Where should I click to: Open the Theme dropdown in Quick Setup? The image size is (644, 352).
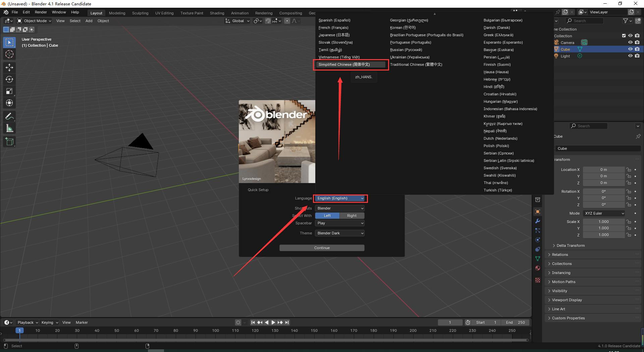tap(339, 233)
